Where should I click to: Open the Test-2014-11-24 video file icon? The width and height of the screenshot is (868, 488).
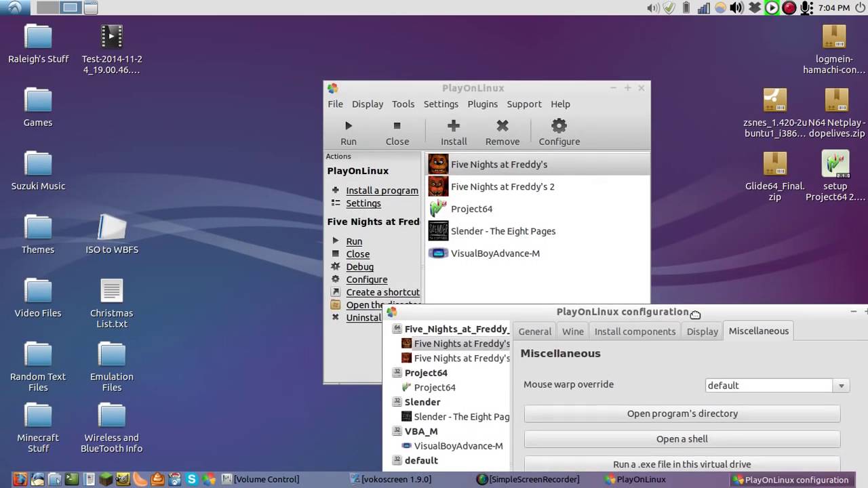112,48
